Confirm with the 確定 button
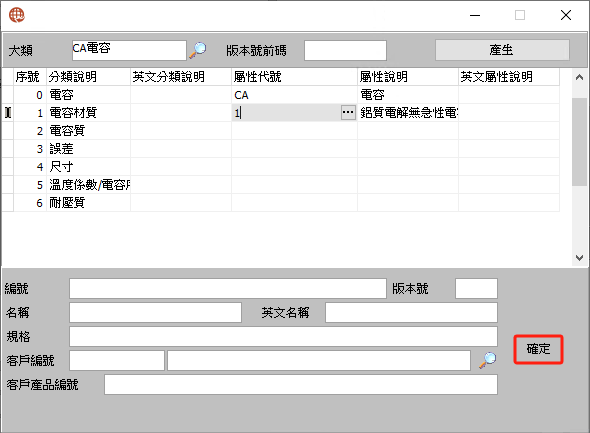The image size is (590, 433). [538, 349]
